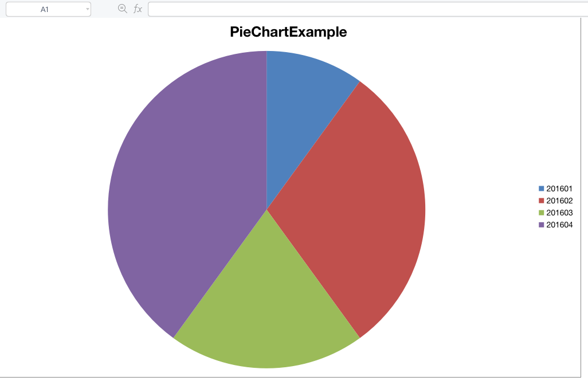Open the A1 name box dropdown arrow
This screenshot has height=385, width=588.
(x=87, y=9)
